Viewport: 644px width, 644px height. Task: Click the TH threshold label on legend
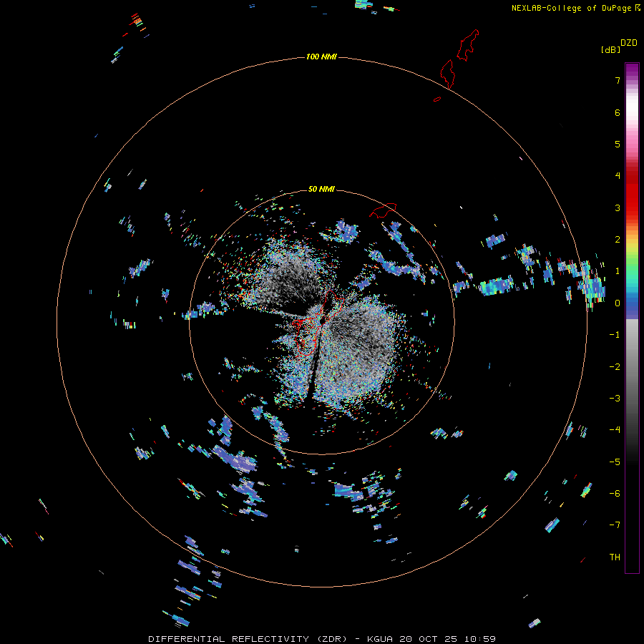pos(615,557)
